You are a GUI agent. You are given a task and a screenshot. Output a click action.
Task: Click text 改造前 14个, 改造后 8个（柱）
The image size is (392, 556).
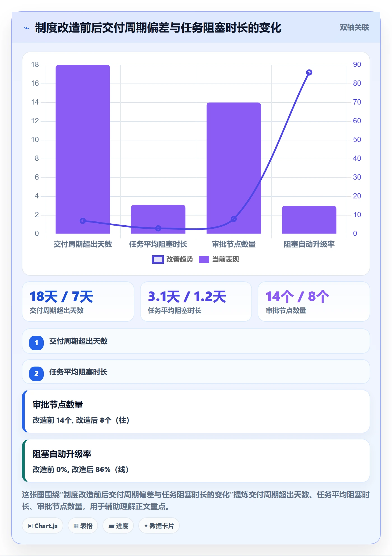pos(81,420)
